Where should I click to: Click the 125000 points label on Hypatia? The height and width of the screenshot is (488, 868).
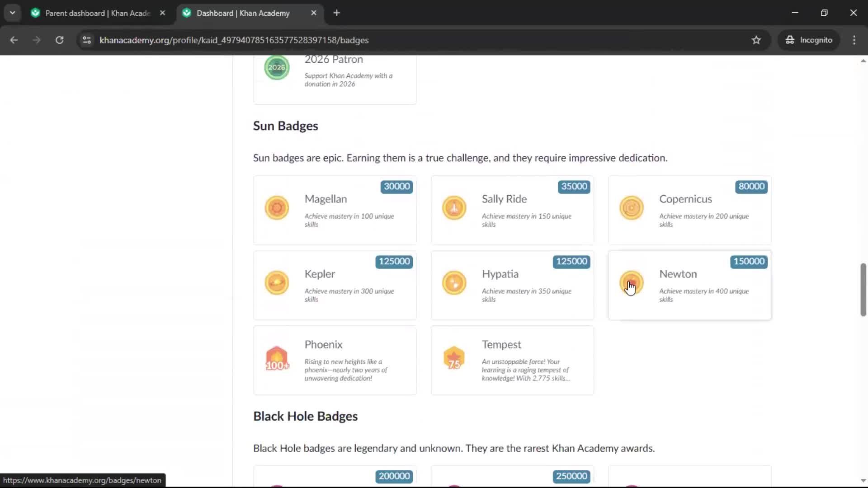click(571, 261)
